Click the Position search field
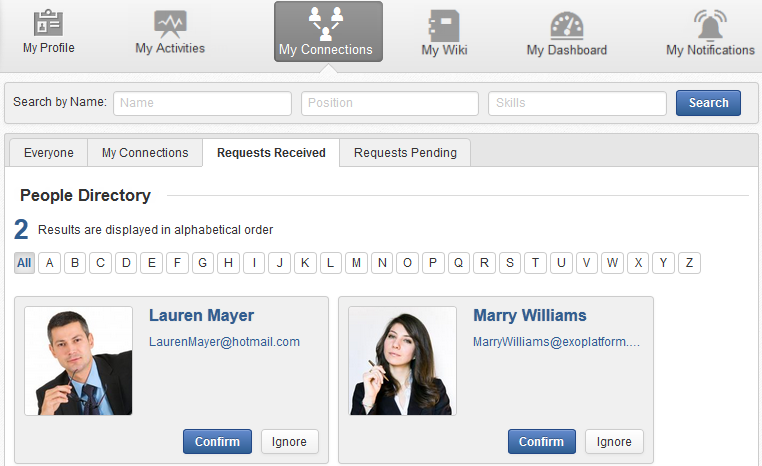 point(389,103)
